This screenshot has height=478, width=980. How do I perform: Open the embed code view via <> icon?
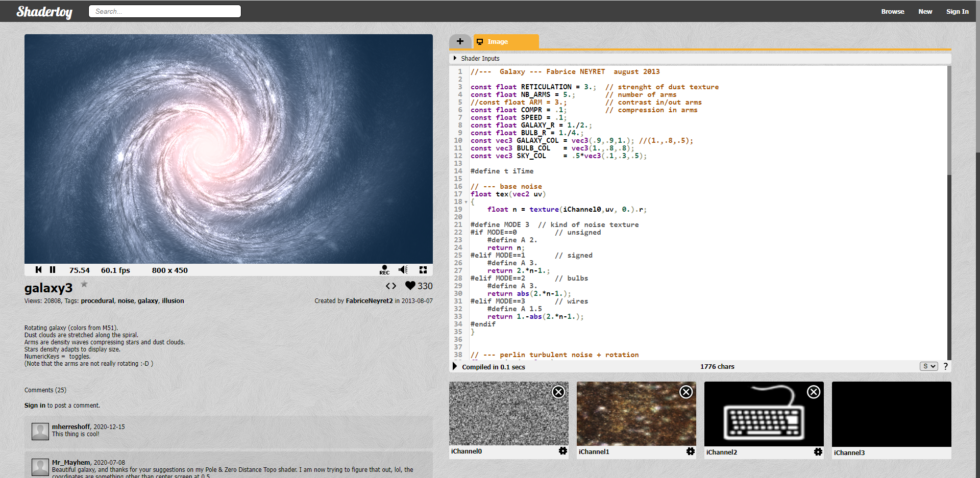[x=391, y=286]
